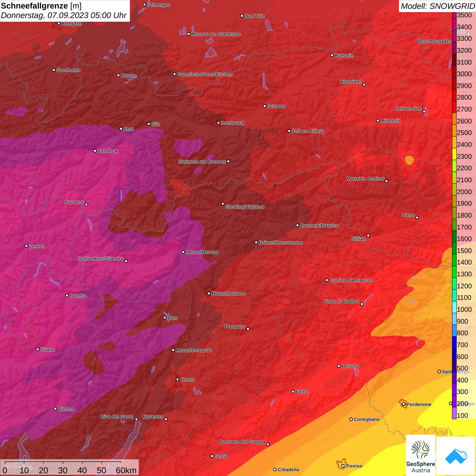Click the Bruneck/Brunico city label
Screen dimensions: 476x476
[x=319, y=225]
